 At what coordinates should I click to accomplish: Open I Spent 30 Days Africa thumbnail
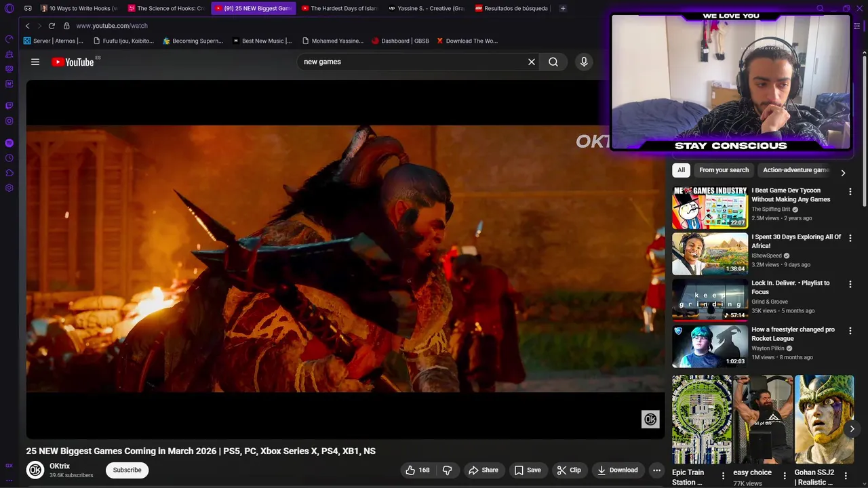[x=710, y=253]
